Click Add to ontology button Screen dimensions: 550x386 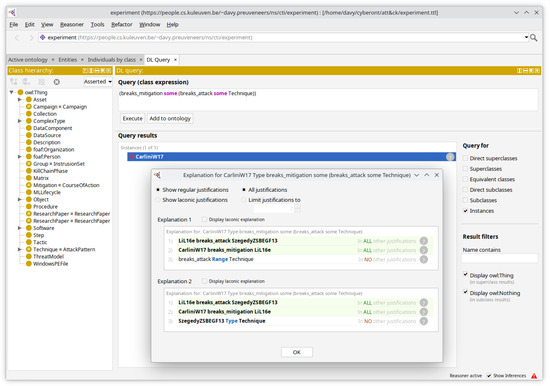170,119
